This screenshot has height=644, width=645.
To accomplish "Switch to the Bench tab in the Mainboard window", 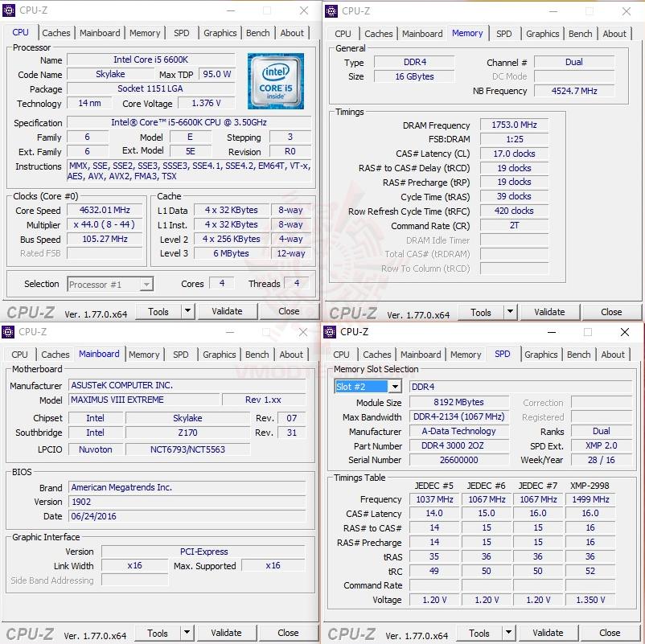I will (257, 354).
